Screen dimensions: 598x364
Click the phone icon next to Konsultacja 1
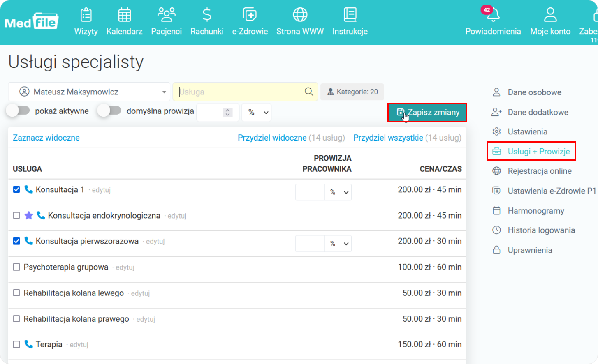pyautogui.click(x=28, y=189)
